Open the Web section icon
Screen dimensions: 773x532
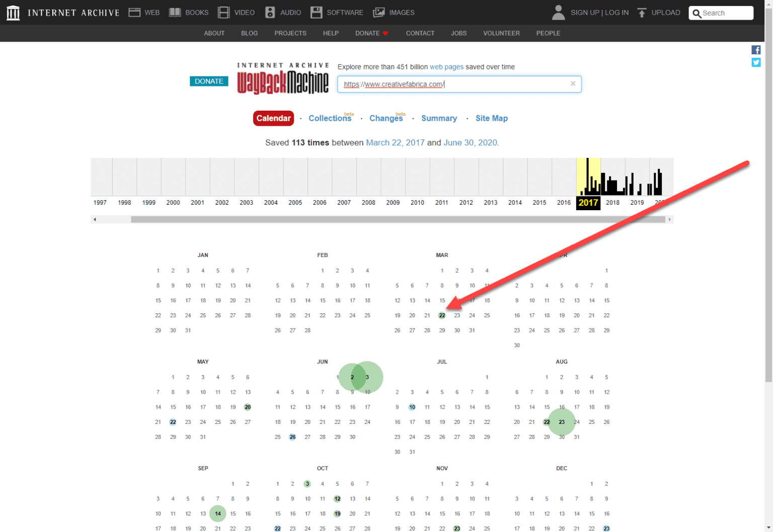click(x=134, y=13)
